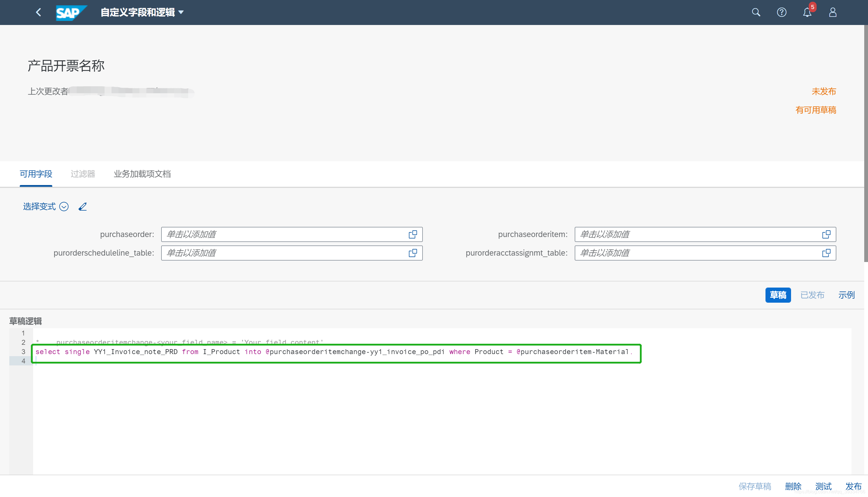Image resolution: width=868 pixels, height=497 pixels.
Task: Click the edit pencil icon beside 选择变式
Action: click(x=82, y=207)
